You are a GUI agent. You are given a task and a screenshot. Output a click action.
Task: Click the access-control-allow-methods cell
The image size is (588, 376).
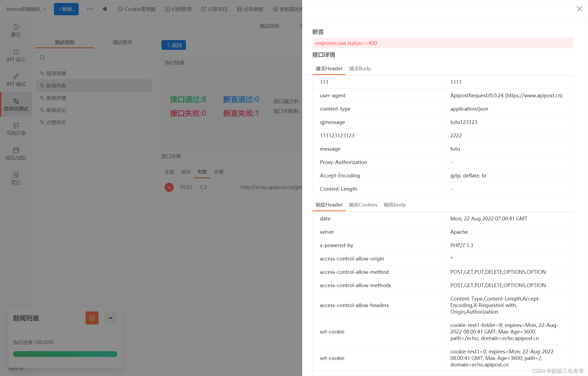378,285
